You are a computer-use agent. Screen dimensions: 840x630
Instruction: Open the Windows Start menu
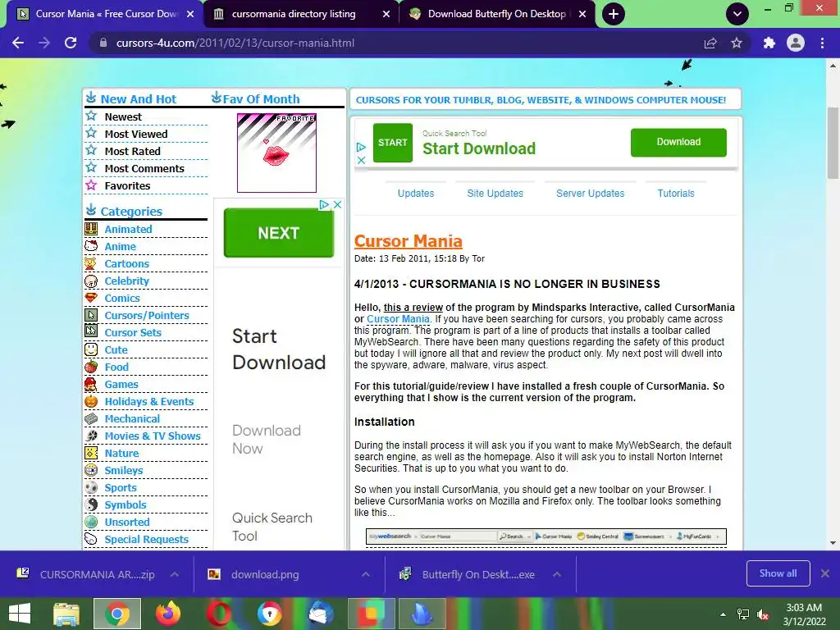click(x=20, y=614)
